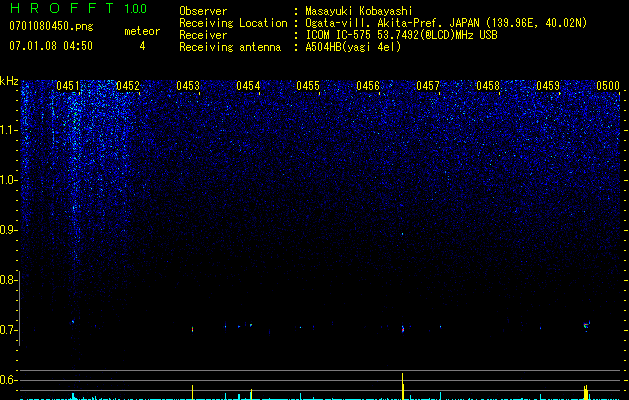Click the observer name Masayuki Kobayashi
This screenshot has height=400, width=629.
click(359, 11)
